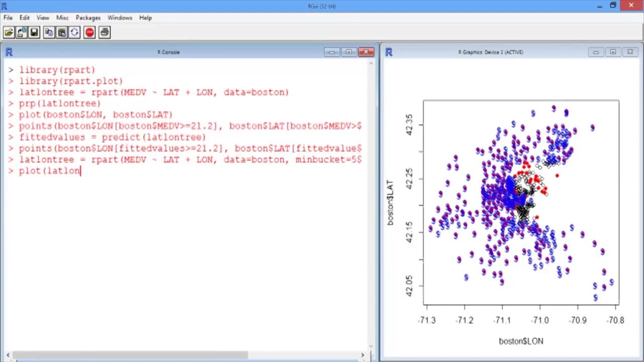Click the red Stop computation icon
The height and width of the screenshot is (362, 644).
click(x=90, y=33)
